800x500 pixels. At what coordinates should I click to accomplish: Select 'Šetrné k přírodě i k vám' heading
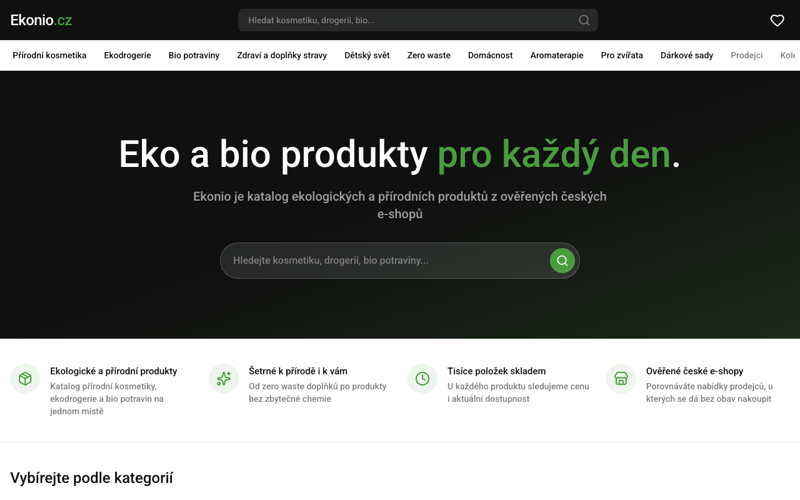pos(298,371)
